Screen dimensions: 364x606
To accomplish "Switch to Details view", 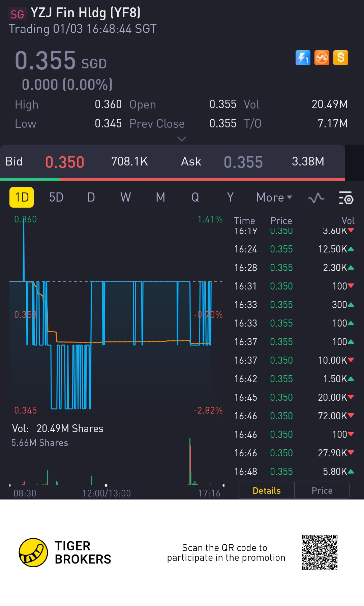I will click(266, 490).
